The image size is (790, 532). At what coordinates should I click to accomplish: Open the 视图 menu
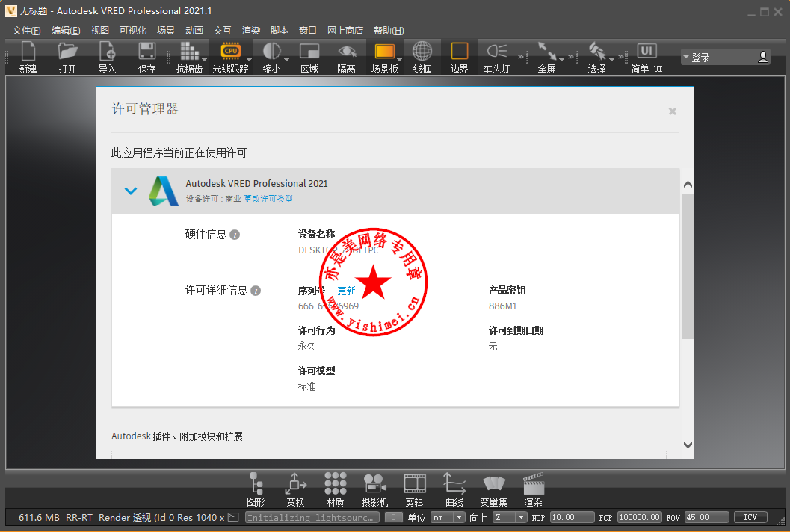pos(99,30)
